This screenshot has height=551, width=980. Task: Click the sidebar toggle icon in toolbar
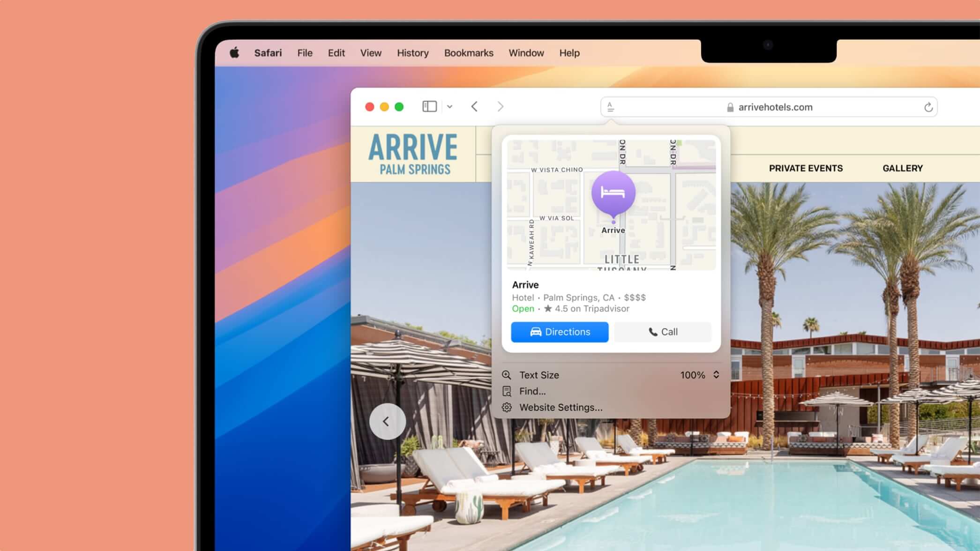point(429,106)
